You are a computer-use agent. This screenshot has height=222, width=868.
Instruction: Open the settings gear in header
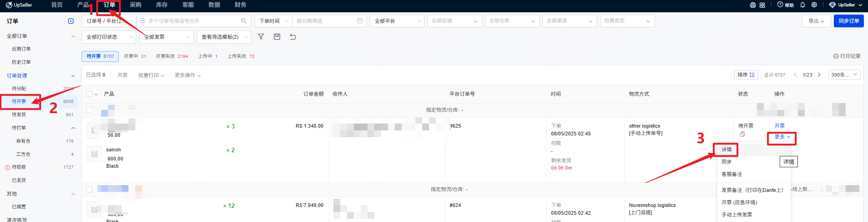coord(814,5)
